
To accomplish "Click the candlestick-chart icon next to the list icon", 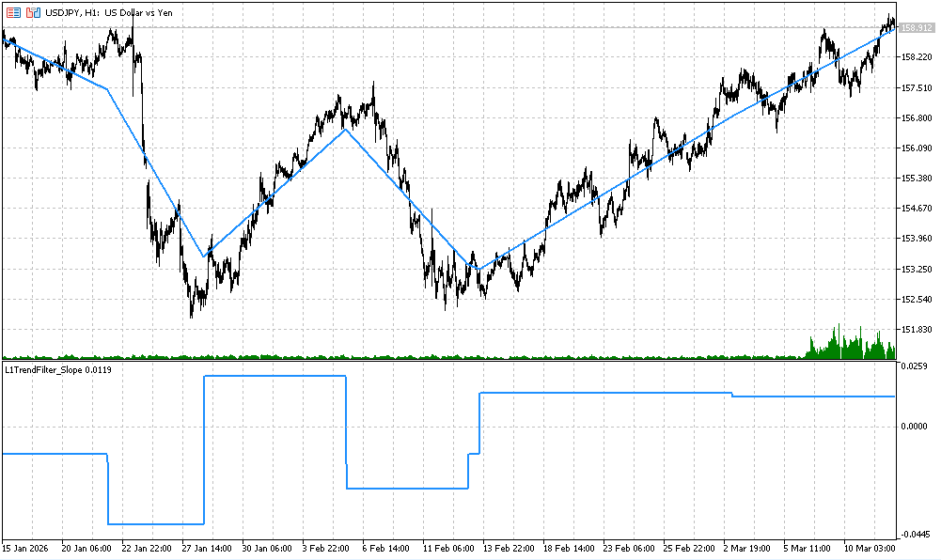I will point(31,13).
